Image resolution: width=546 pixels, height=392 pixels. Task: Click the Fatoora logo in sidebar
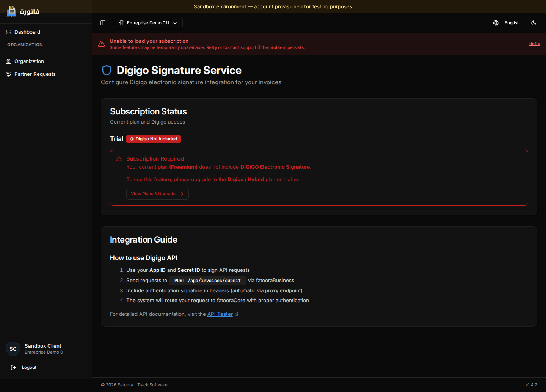tap(23, 11)
